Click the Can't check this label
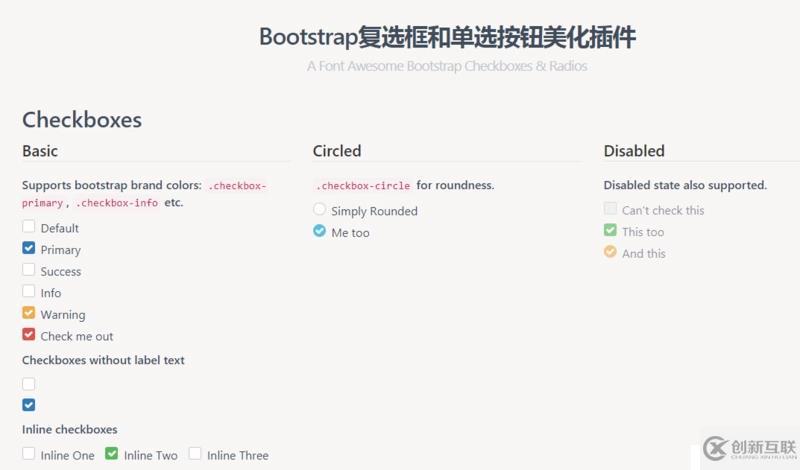 (x=663, y=210)
